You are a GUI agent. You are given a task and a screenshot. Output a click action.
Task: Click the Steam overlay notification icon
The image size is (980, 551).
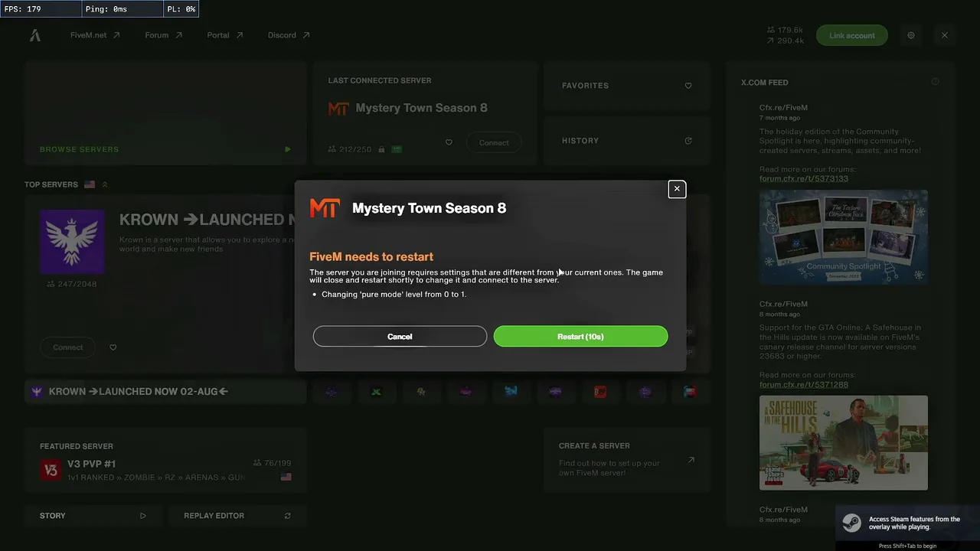tap(851, 523)
